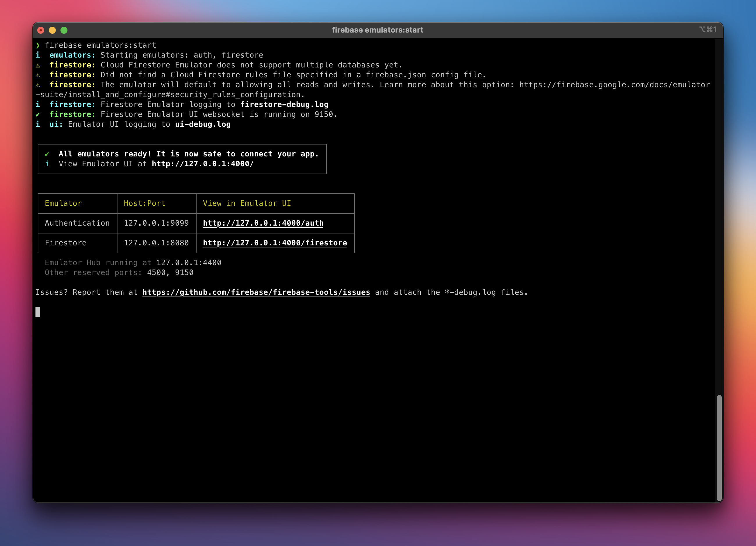Screen dimensions: 756x546
Task: Open the http://127.0.0.1:4000/ Emulator UI link
Action: point(202,164)
